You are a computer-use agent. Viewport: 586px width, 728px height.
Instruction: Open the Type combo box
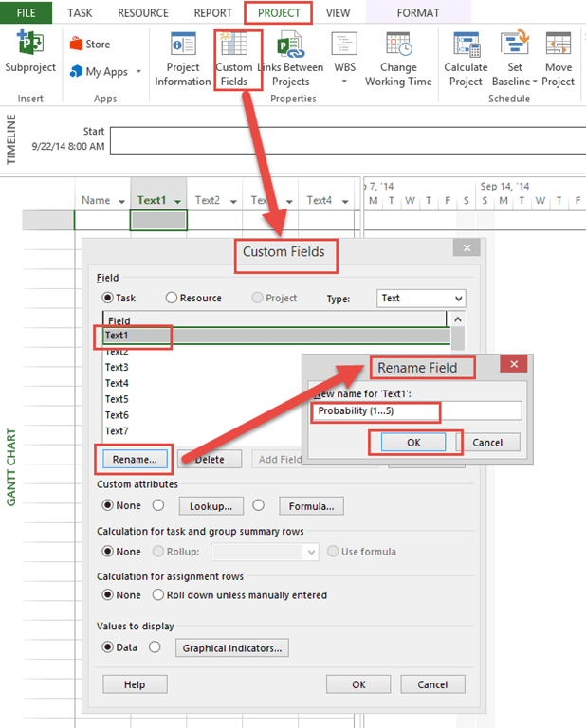coord(421,298)
